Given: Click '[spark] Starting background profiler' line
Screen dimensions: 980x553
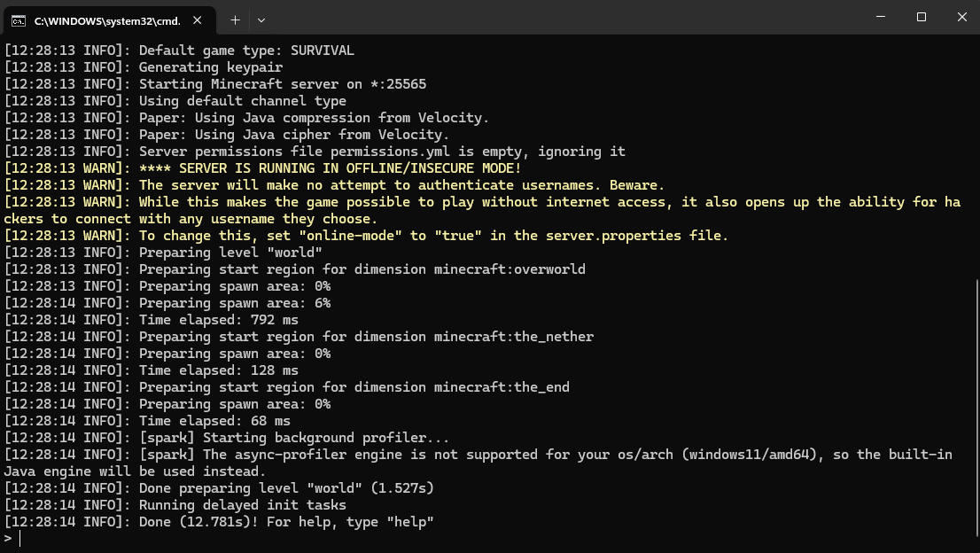Looking at the screenshot, I should [x=226, y=438].
